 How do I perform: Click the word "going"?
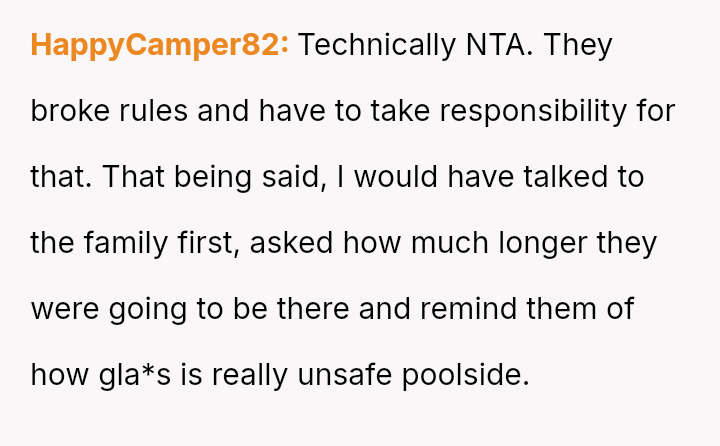[x=144, y=309]
